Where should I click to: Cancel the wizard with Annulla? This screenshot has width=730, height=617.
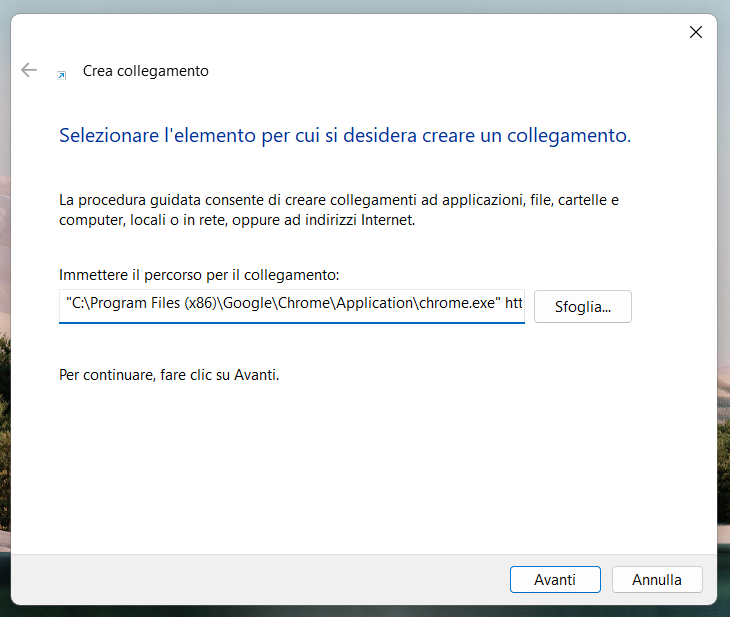coord(657,579)
